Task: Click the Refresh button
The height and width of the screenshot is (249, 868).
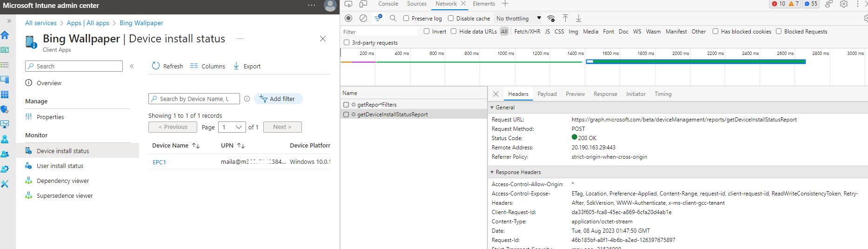Action: pyautogui.click(x=167, y=66)
